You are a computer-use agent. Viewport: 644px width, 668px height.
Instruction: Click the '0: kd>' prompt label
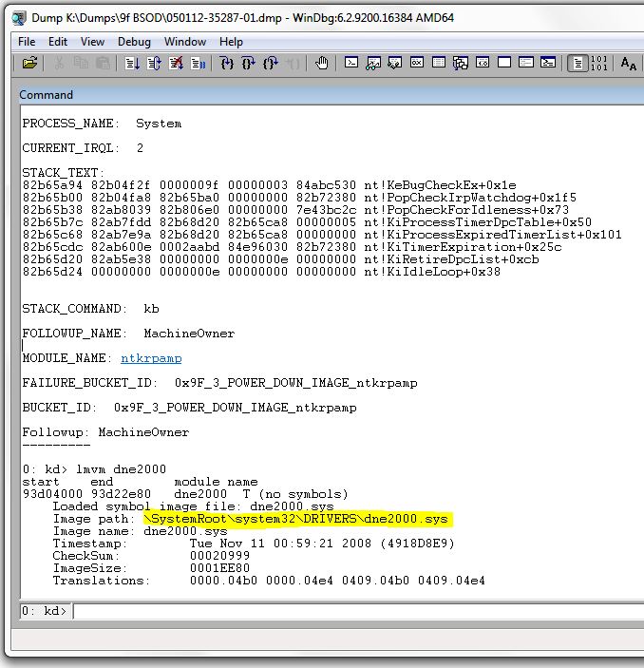pyautogui.click(x=45, y=611)
